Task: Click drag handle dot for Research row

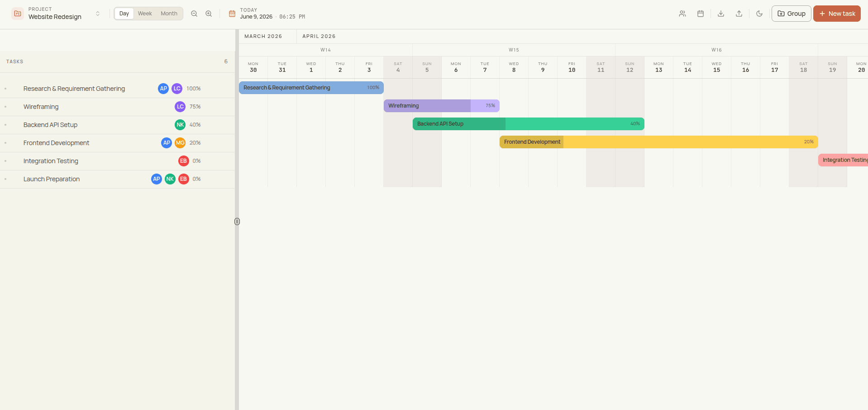Action: (x=5, y=89)
